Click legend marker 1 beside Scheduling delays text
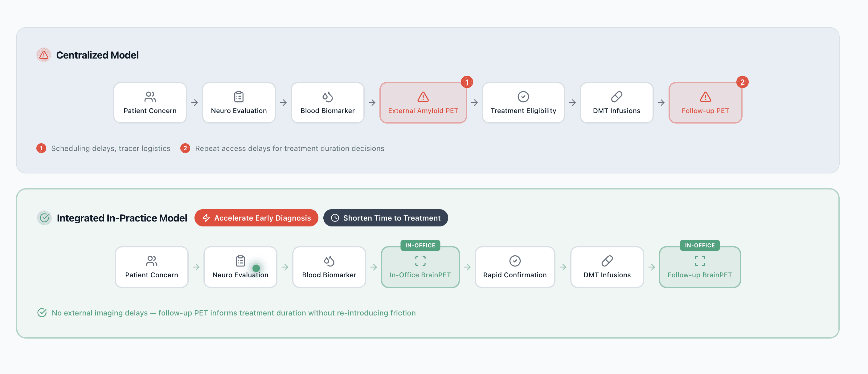 point(41,148)
